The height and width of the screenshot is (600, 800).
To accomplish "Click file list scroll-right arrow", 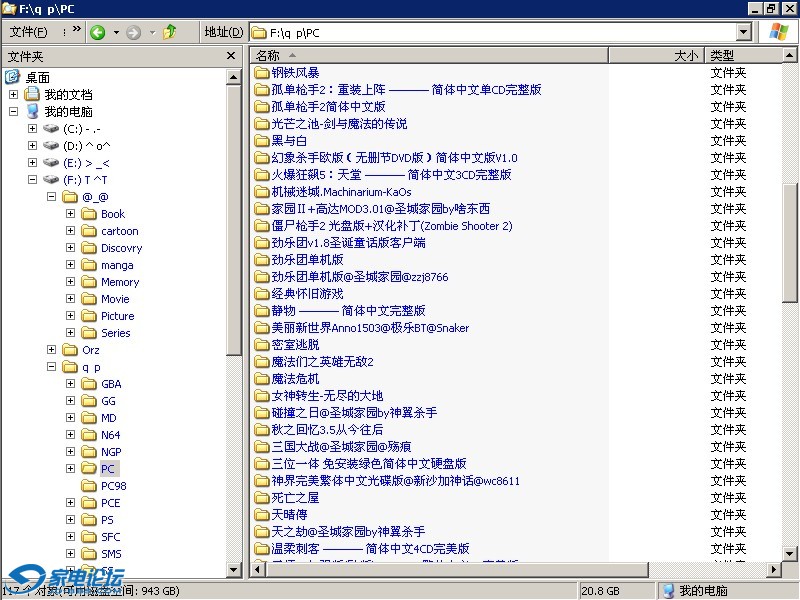I will [774, 569].
